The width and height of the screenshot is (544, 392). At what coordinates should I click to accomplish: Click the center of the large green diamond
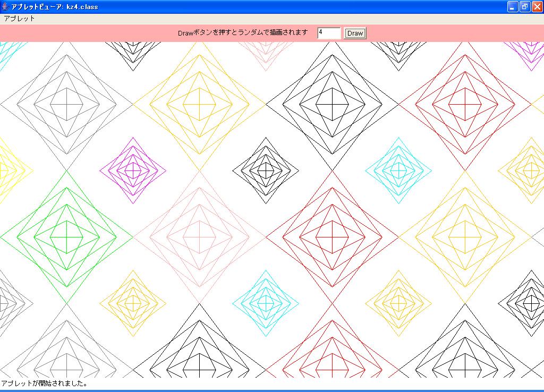pos(66,237)
